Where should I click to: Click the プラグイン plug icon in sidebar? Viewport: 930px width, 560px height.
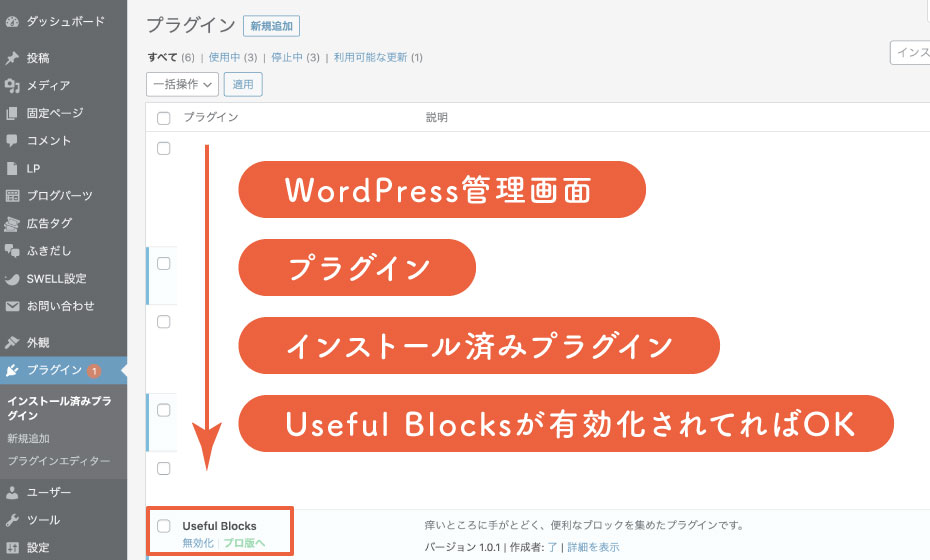[12, 371]
